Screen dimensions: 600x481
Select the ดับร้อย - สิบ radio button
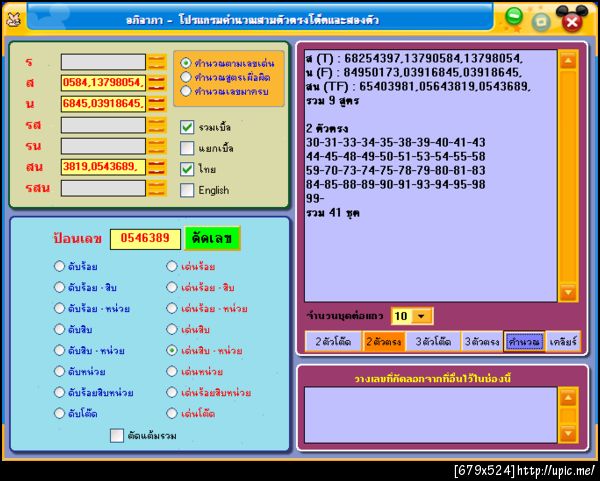click(x=59, y=287)
